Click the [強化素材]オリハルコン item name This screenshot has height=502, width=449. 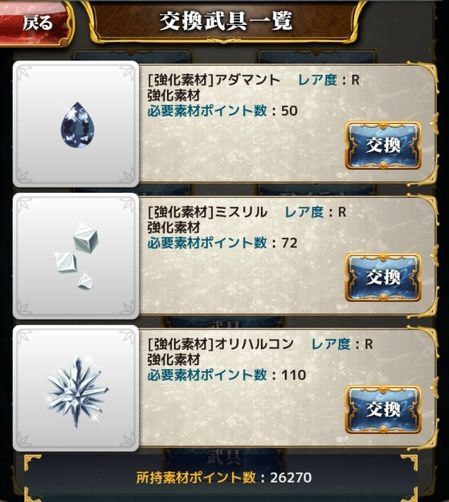point(220,344)
